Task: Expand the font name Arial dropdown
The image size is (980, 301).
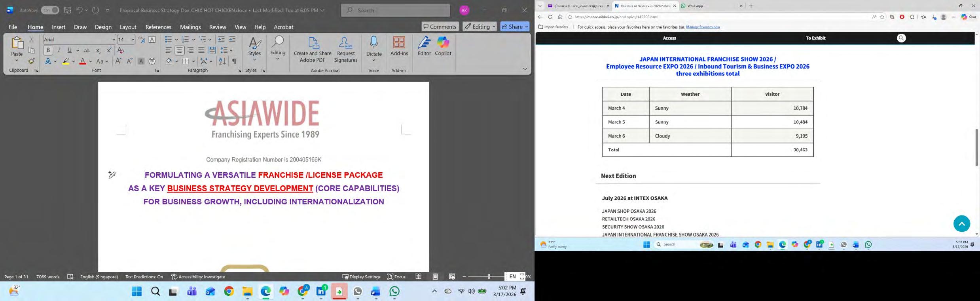Action: pos(114,39)
